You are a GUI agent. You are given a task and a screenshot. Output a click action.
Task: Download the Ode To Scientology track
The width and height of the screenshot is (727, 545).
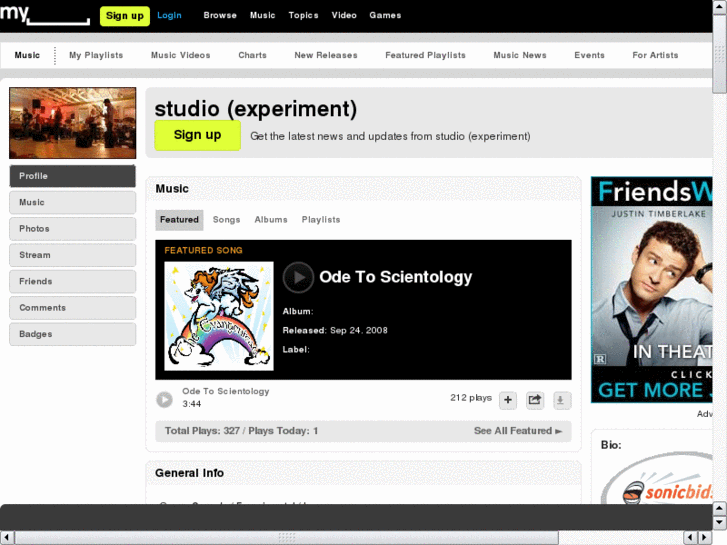pyautogui.click(x=561, y=400)
